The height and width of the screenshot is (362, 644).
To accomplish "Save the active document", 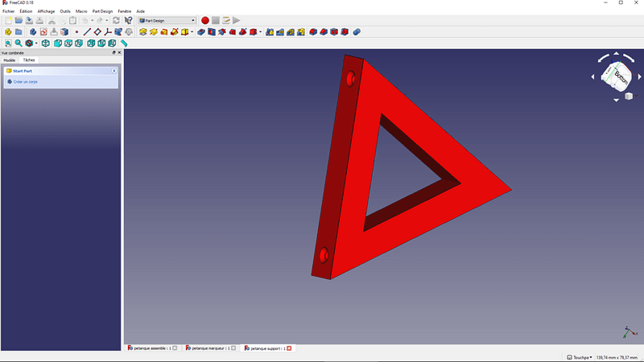I will coord(29,21).
